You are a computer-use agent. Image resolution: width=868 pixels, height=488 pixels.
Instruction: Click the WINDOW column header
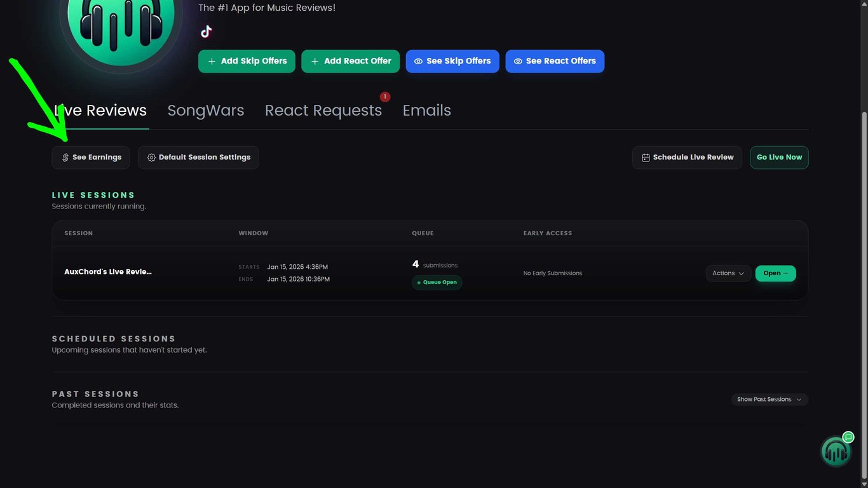pyautogui.click(x=254, y=233)
